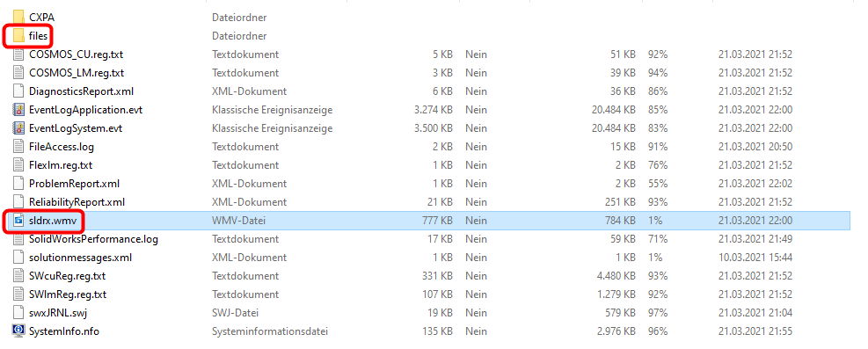Image resolution: width=868 pixels, height=349 pixels.
Task: Open the files folder icon
Action: pos(18,36)
